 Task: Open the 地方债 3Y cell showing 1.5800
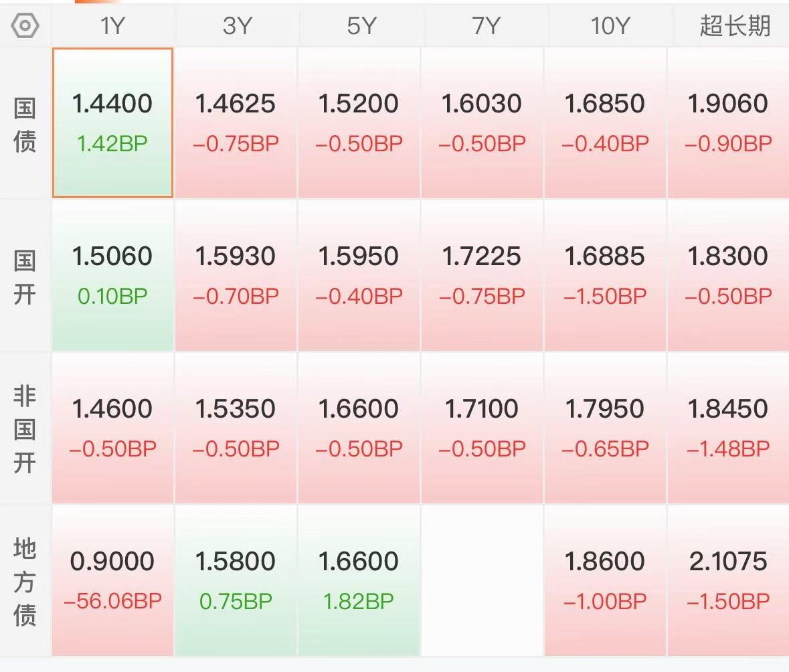236,580
